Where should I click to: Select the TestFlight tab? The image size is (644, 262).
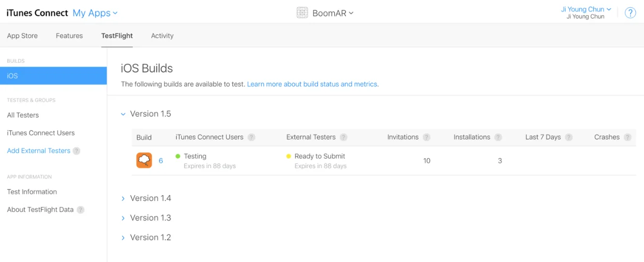click(x=117, y=36)
